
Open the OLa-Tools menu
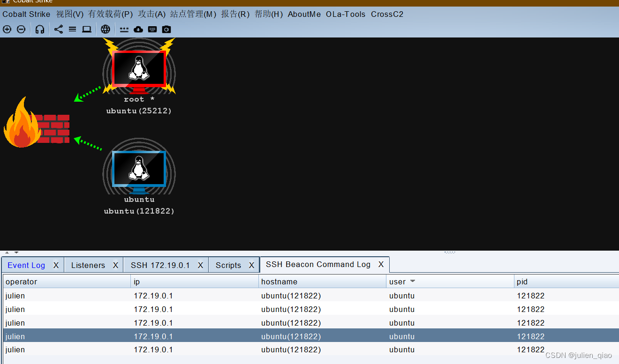click(346, 14)
